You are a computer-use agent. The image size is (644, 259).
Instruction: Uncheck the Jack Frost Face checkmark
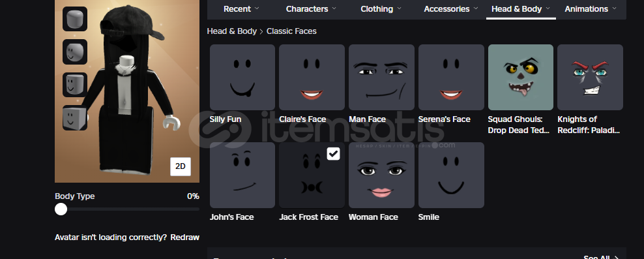click(x=334, y=154)
